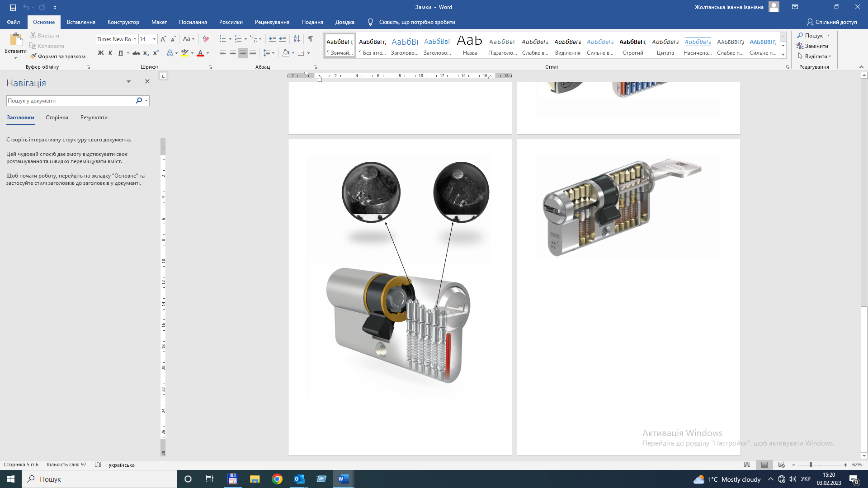Expand the styles gallery
This screenshot has height=488, width=868.
783,54
